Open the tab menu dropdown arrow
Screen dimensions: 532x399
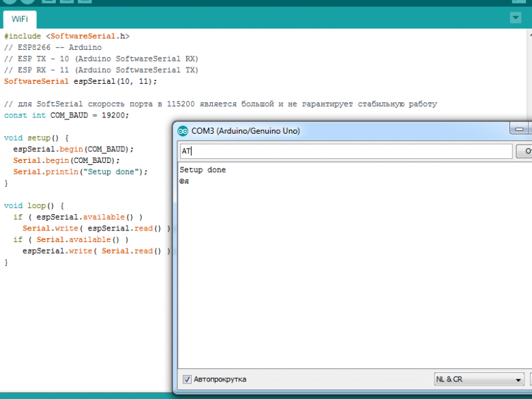(x=516, y=18)
